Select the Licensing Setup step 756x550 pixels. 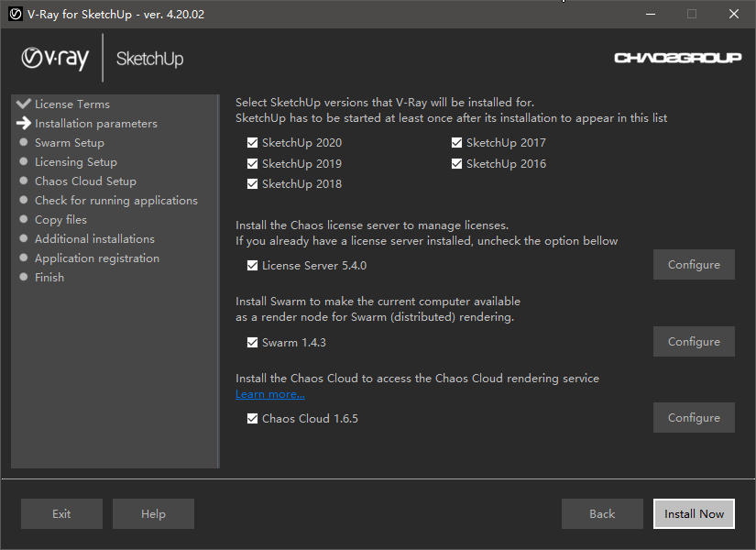click(x=76, y=162)
